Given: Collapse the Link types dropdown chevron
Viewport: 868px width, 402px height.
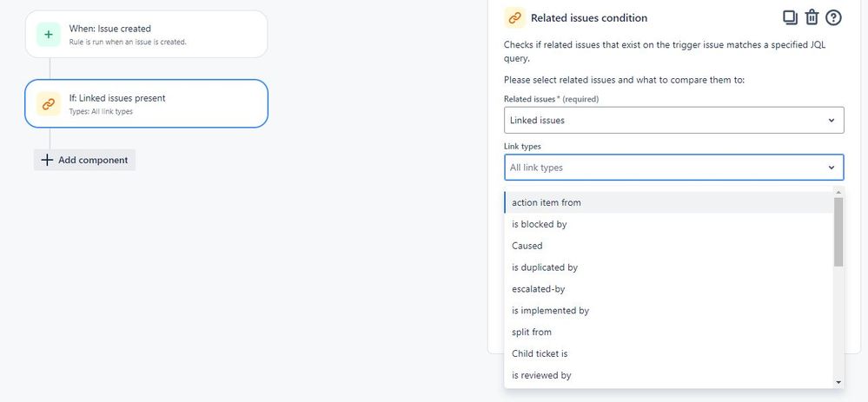Looking at the screenshot, I should coord(831,168).
